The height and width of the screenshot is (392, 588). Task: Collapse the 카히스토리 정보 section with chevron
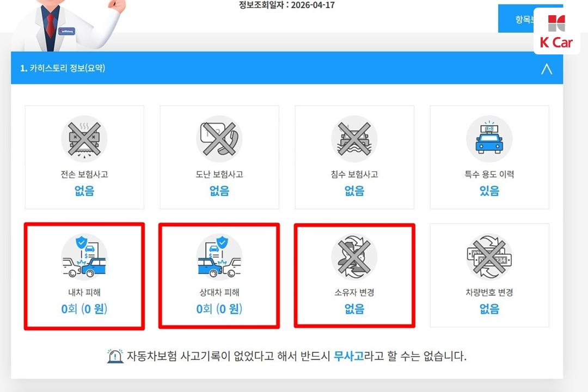[x=547, y=69]
